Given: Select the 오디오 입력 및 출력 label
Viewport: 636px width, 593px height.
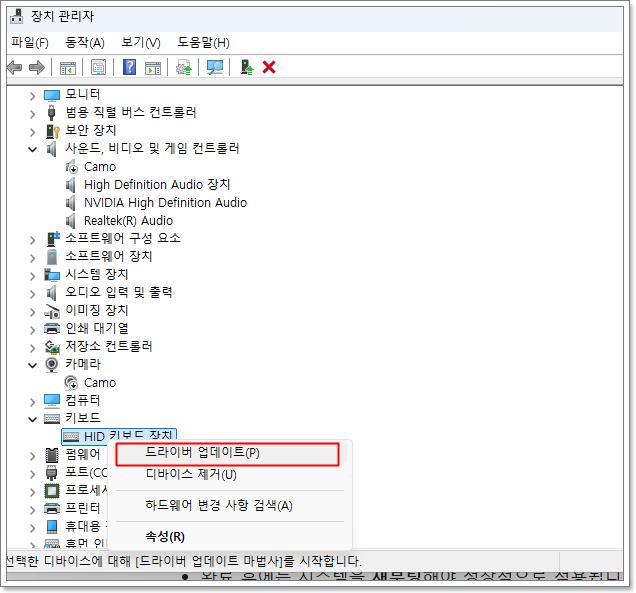Looking at the screenshot, I should pyautogui.click(x=119, y=292).
